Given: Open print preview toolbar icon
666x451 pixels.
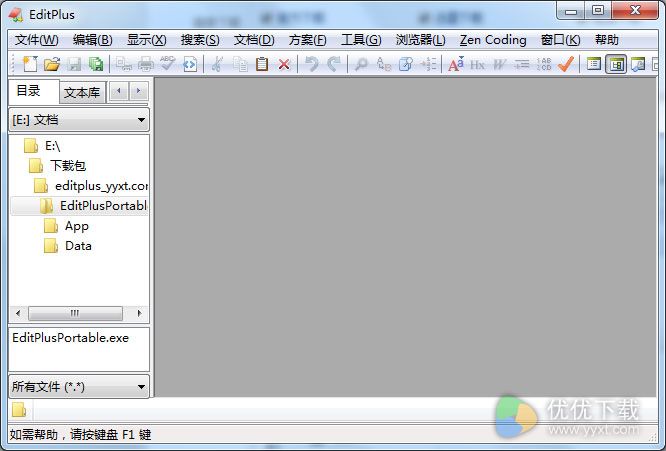Looking at the screenshot, I should pos(124,64).
